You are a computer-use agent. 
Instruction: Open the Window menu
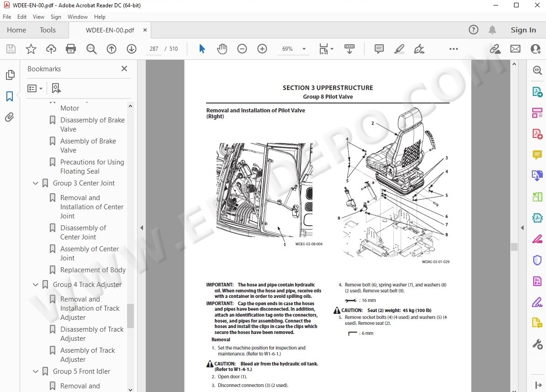point(78,17)
